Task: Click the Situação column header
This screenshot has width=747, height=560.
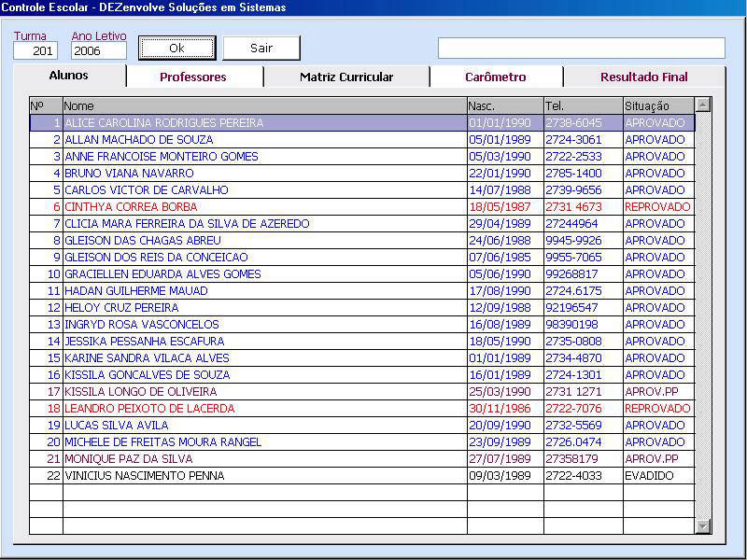Action: point(658,106)
